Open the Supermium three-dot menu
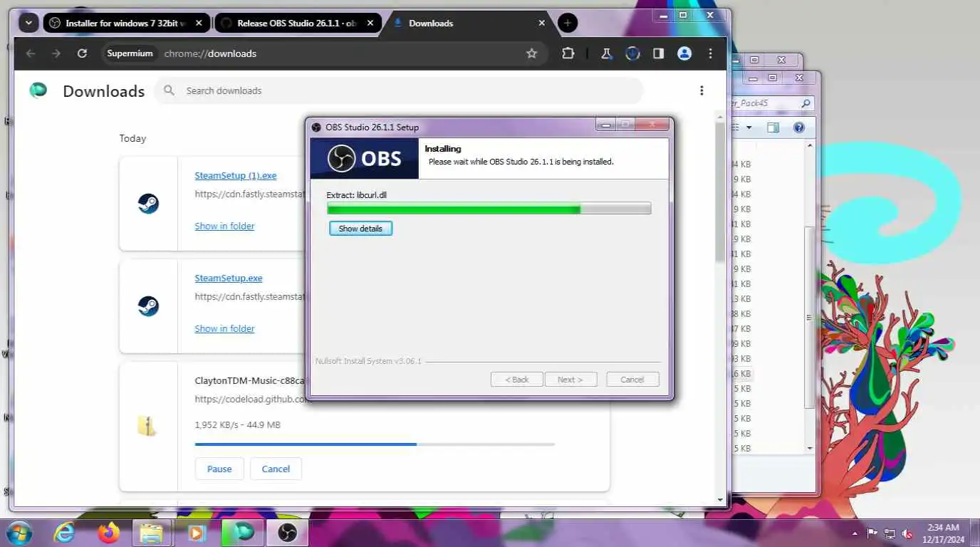The height and width of the screenshot is (547, 980). [710, 53]
